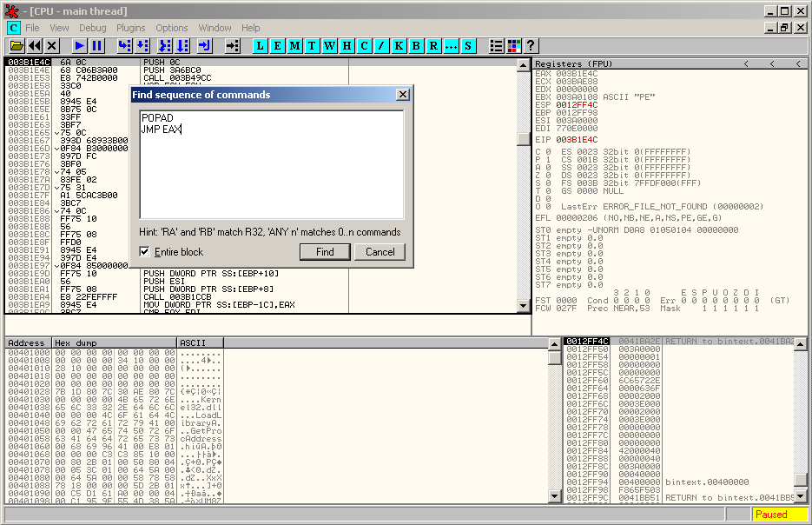Screen dimensions: 812x525
Task: Show Executable modules with the E button
Action: 278,45
